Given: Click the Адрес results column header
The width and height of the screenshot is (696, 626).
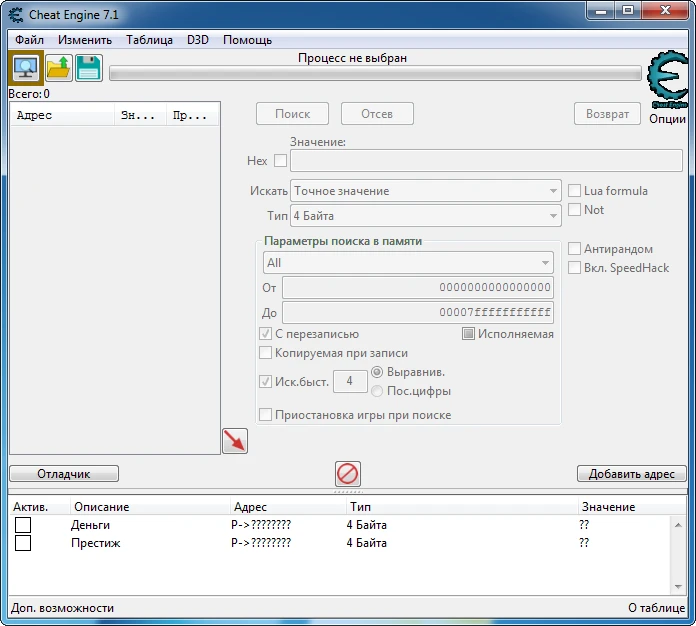Looking at the screenshot, I should [x=63, y=115].
